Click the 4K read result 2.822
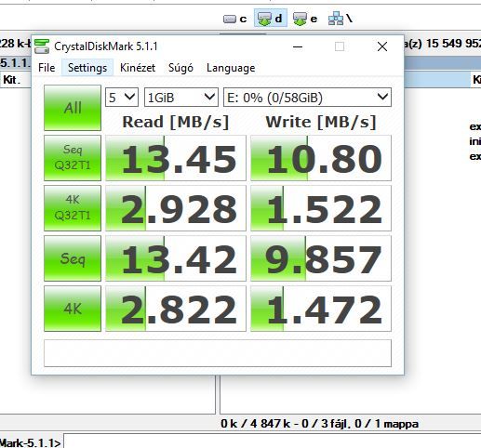 (176, 309)
